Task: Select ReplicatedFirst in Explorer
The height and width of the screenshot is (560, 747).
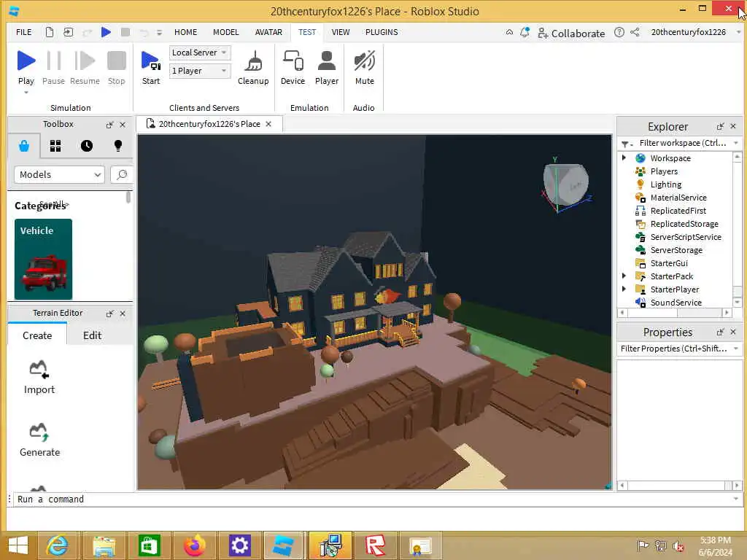Action: 678,211
